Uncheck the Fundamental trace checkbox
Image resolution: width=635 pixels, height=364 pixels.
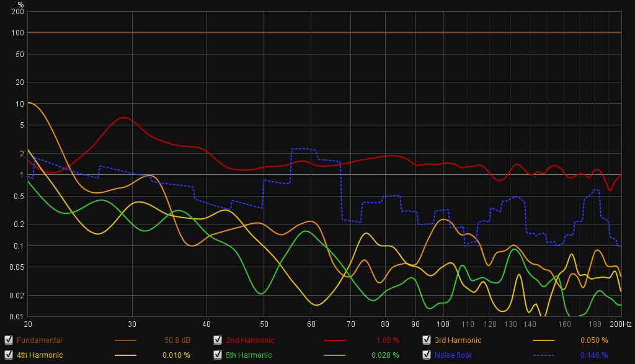click(x=9, y=340)
